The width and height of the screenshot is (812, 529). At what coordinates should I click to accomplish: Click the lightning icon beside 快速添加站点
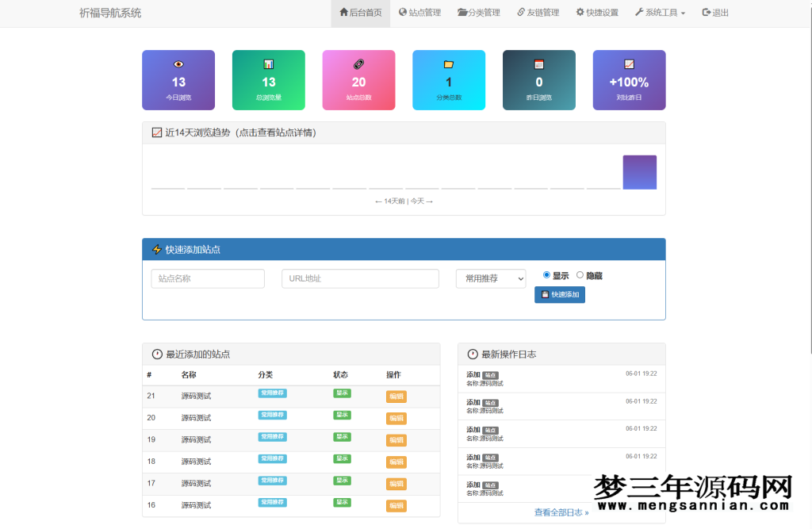(157, 250)
